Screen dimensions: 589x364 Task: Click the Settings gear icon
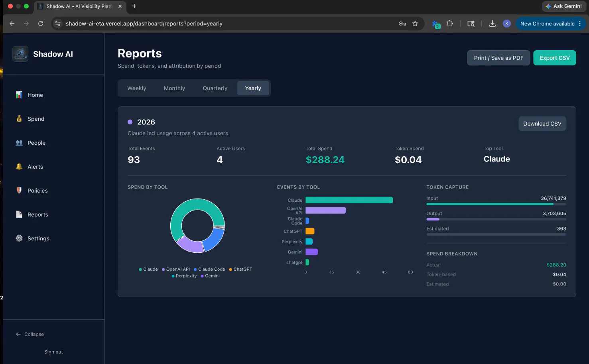(19, 238)
